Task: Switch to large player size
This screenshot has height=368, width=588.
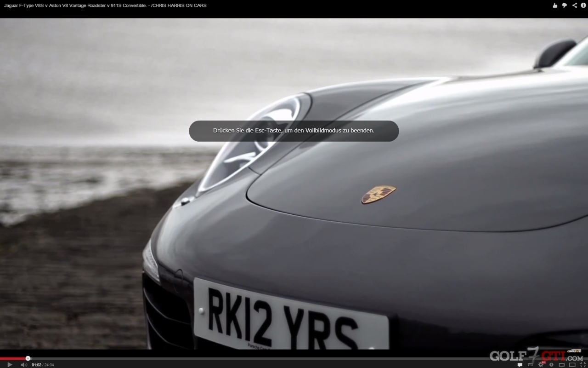Action: [x=572, y=365]
